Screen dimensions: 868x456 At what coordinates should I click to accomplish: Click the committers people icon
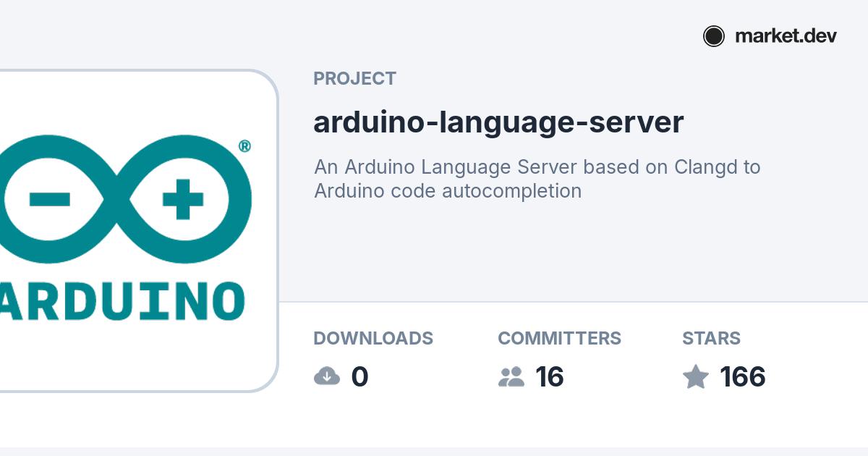[511, 376]
